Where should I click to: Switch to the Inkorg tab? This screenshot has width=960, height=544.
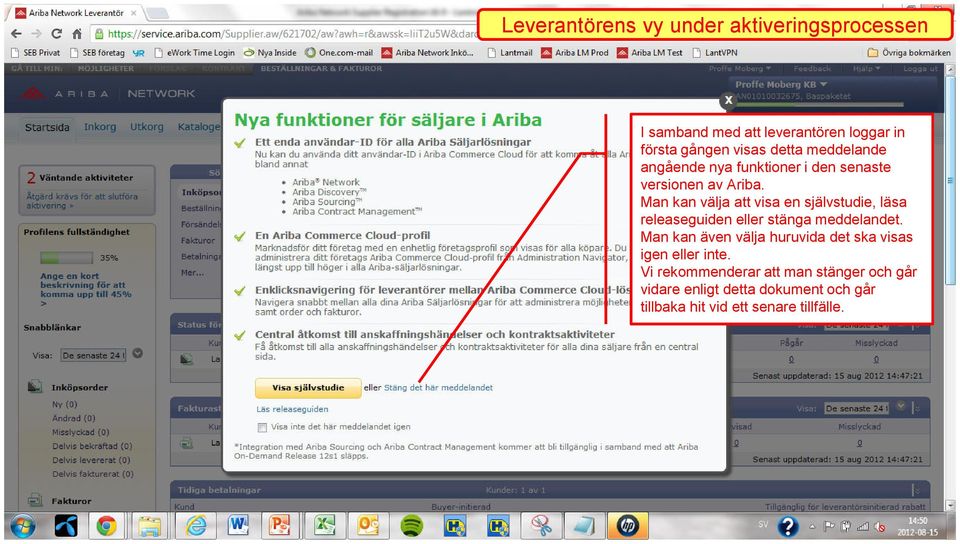point(100,127)
